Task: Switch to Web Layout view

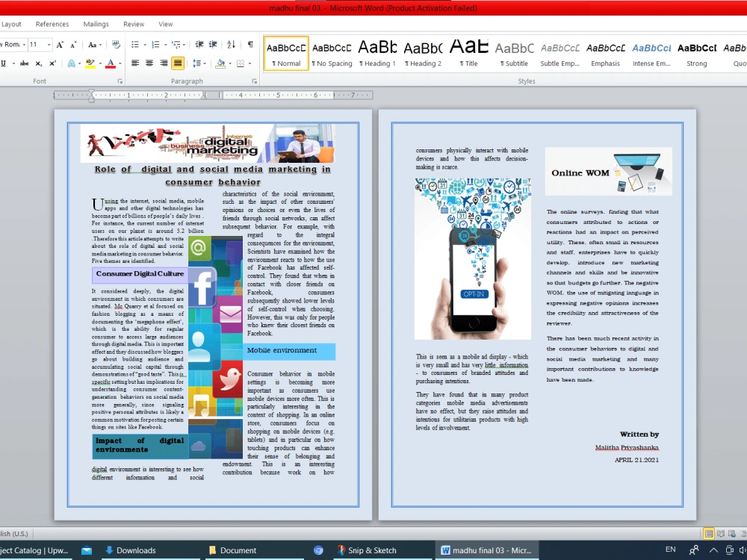Action: click(732, 534)
